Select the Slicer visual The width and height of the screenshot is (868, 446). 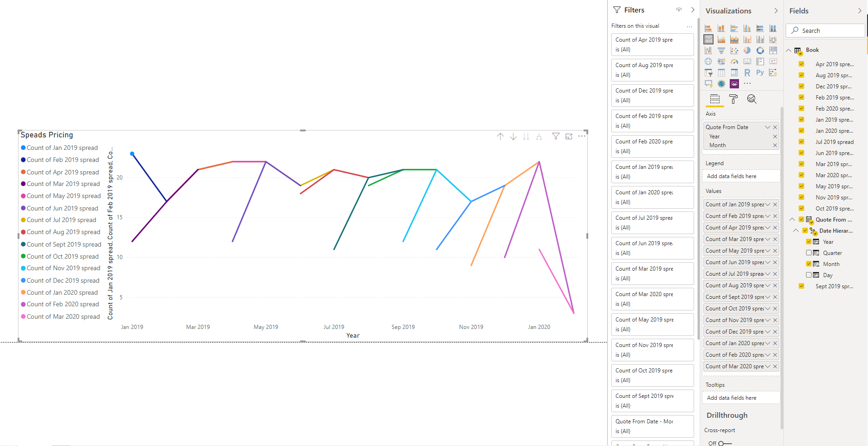click(708, 73)
